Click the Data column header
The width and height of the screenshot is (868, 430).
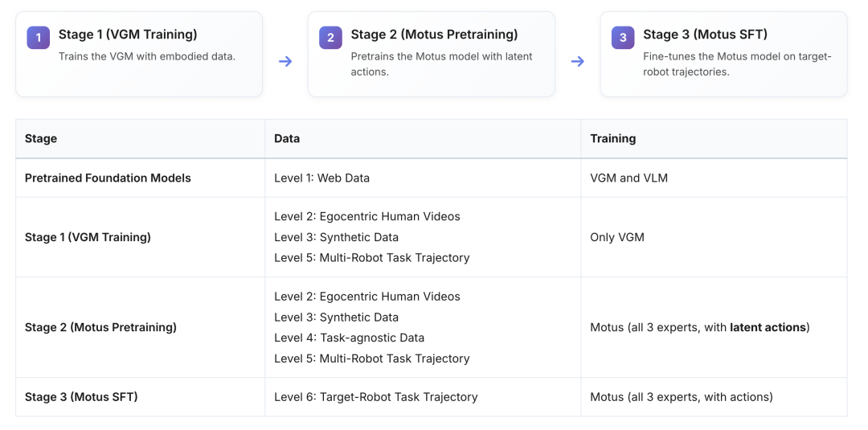pyautogui.click(x=287, y=138)
